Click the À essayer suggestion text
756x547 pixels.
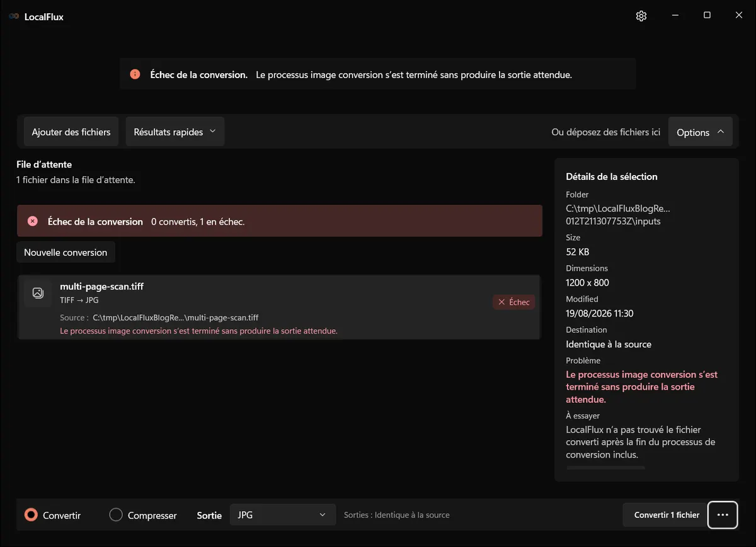pos(641,442)
